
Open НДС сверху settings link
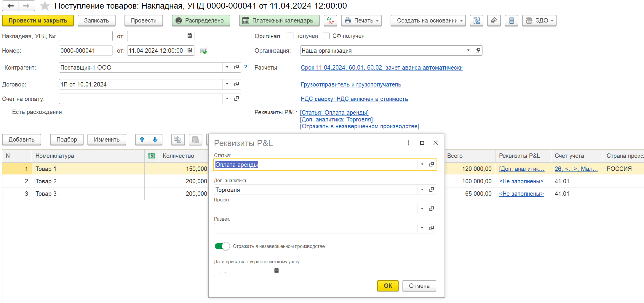tap(354, 99)
